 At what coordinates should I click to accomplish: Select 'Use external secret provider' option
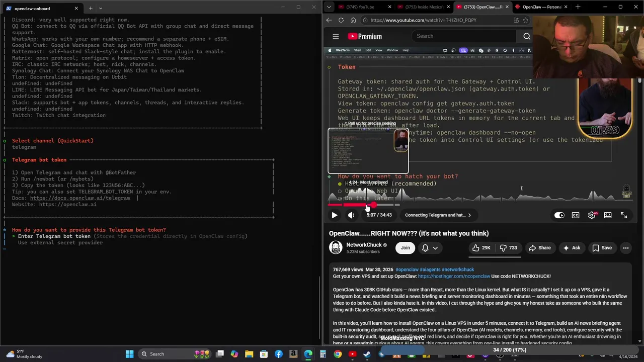(x=60, y=243)
